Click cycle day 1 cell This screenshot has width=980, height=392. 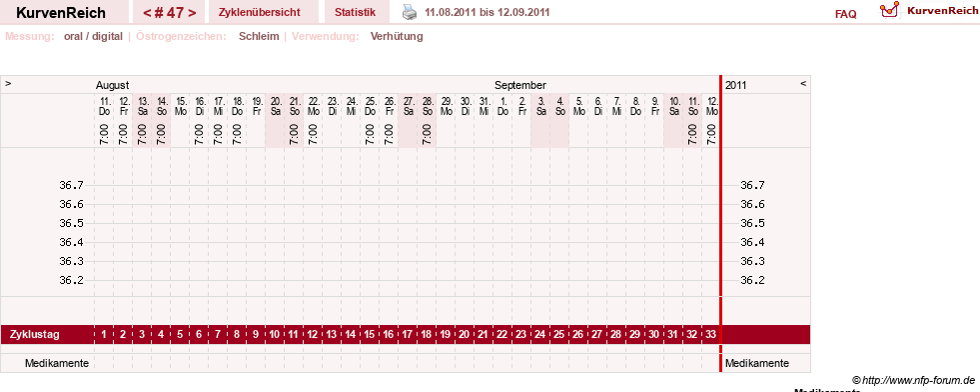pos(104,334)
